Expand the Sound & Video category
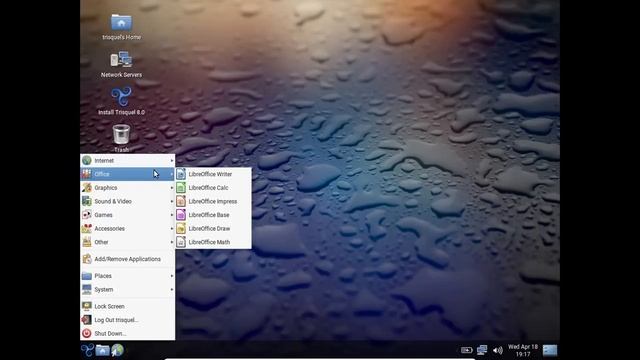Viewport: 640px width, 360px height. (x=128, y=201)
